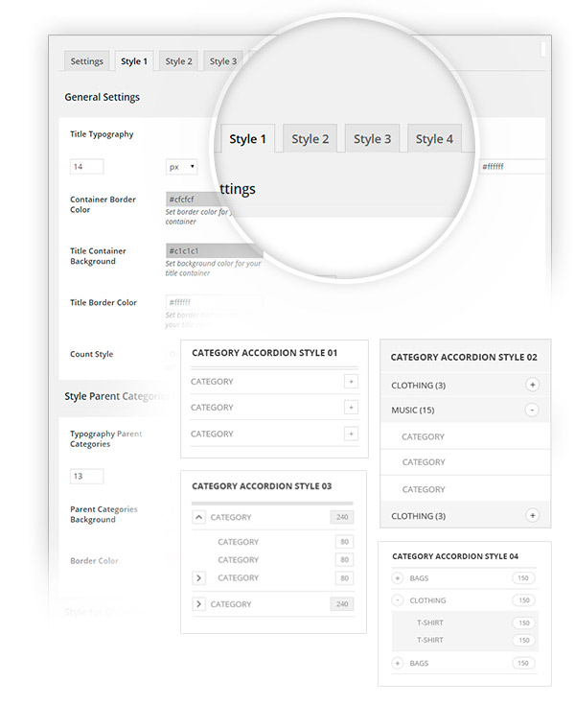Click the plus icon on the third CATEGORY row in Accordion Style 01

click(x=351, y=434)
